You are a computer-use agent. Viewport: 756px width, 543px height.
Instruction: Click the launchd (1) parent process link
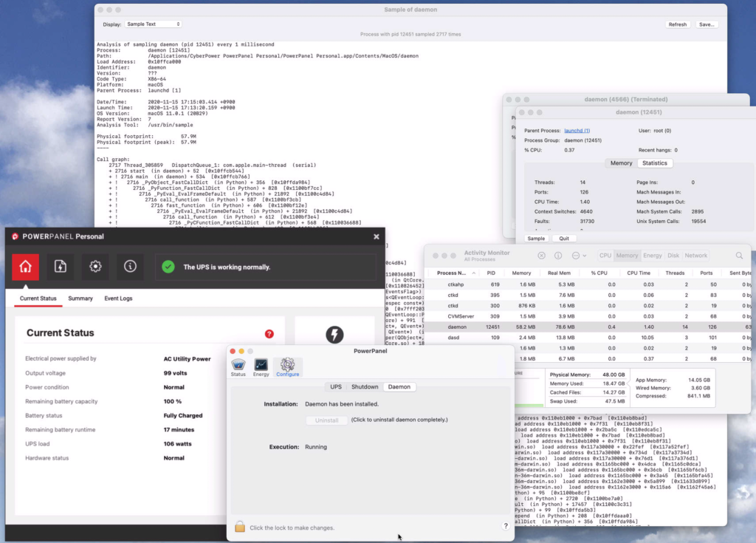tap(577, 131)
